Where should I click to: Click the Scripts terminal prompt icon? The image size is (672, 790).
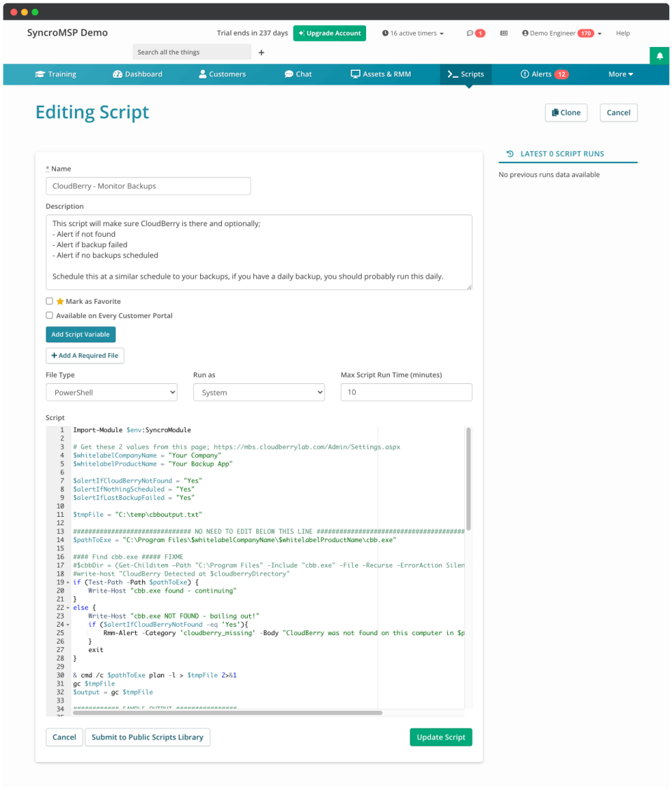[x=452, y=74]
